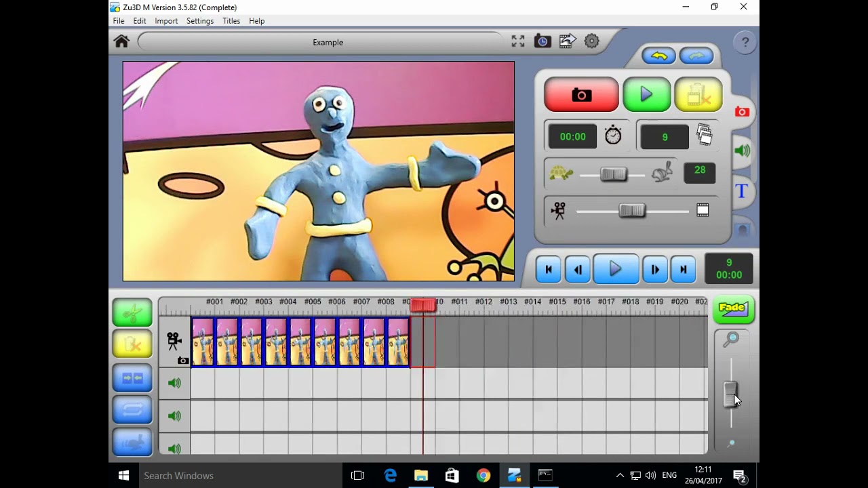This screenshot has width=868, height=488.
Task: Open the notifications action center
Action: 741,476
